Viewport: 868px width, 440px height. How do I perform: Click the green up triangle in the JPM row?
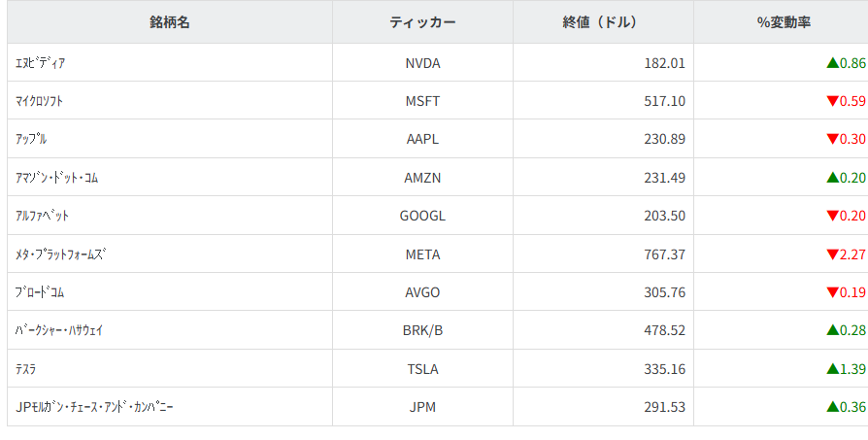coord(832,407)
